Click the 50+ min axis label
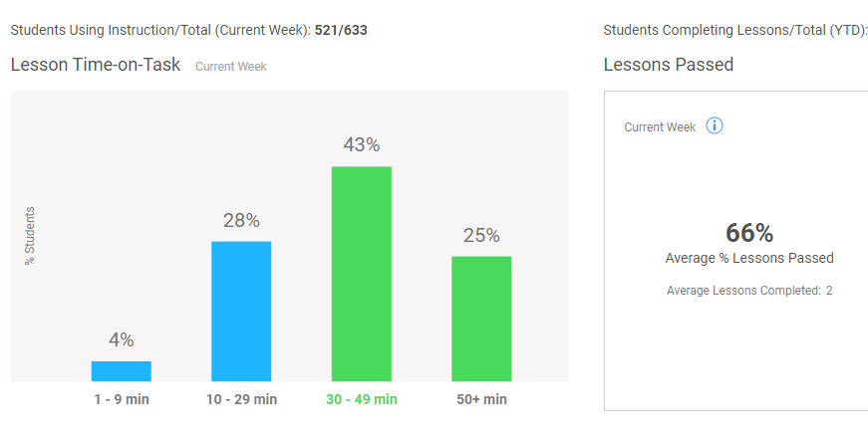This screenshot has width=868, height=443. click(x=481, y=399)
